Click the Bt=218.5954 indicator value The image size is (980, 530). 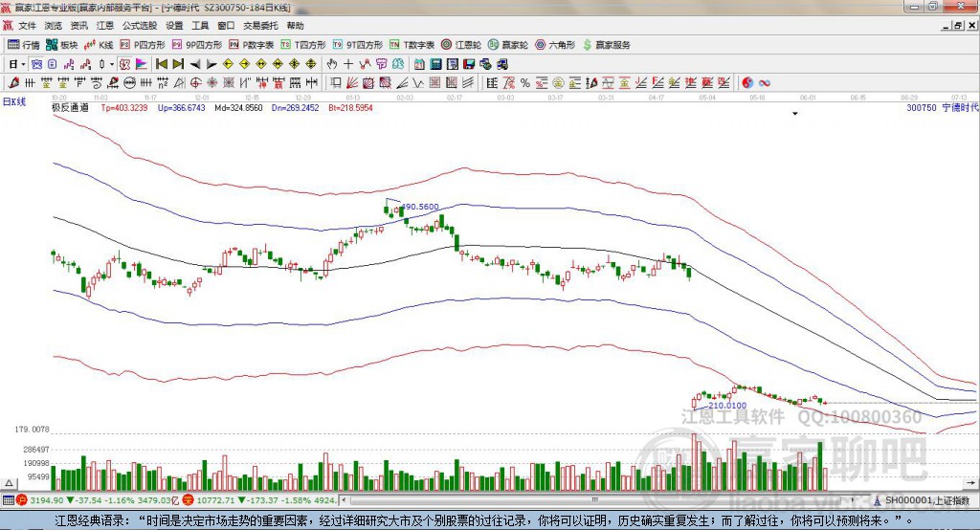[x=350, y=107]
